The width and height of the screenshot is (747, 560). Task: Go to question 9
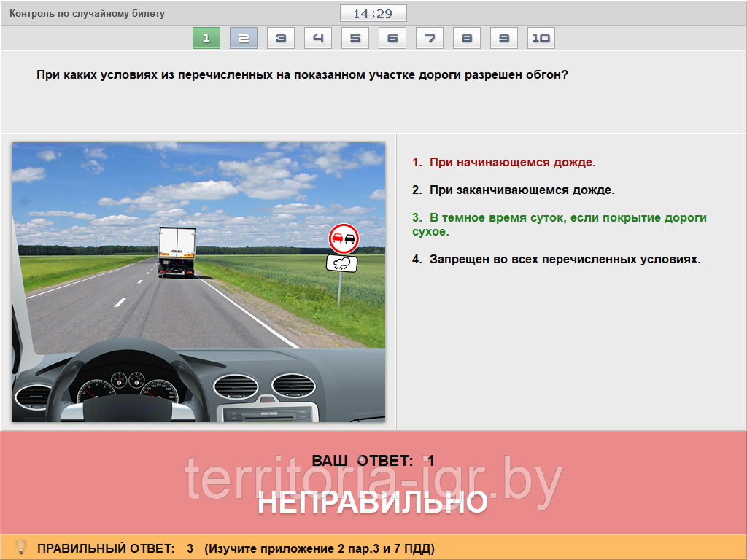coord(504,38)
